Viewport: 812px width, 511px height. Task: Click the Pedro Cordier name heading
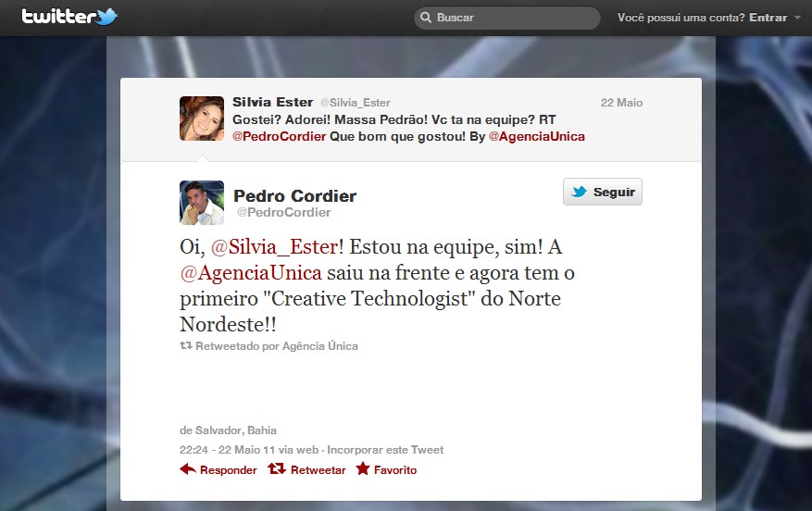tap(294, 195)
